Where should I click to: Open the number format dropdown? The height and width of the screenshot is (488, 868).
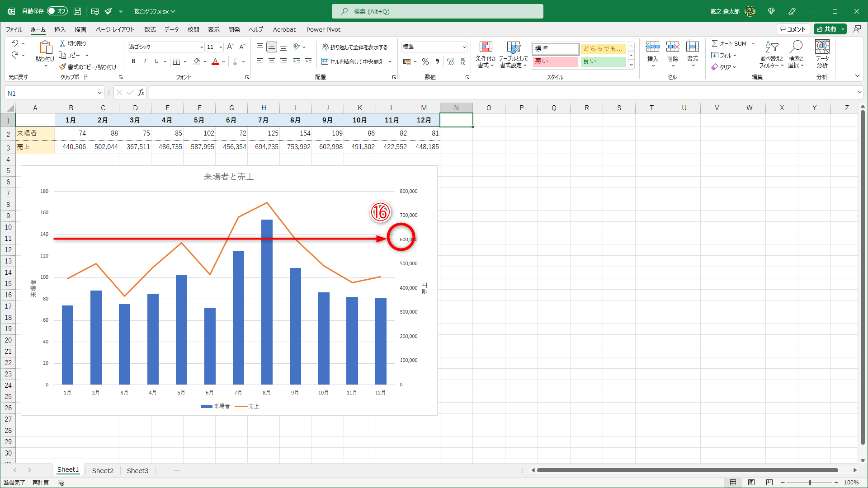pos(464,47)
